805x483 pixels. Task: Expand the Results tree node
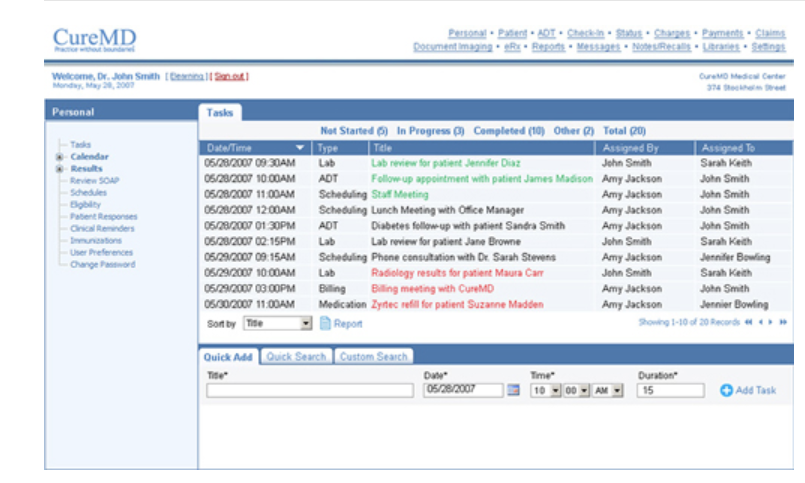click(60, 169)
